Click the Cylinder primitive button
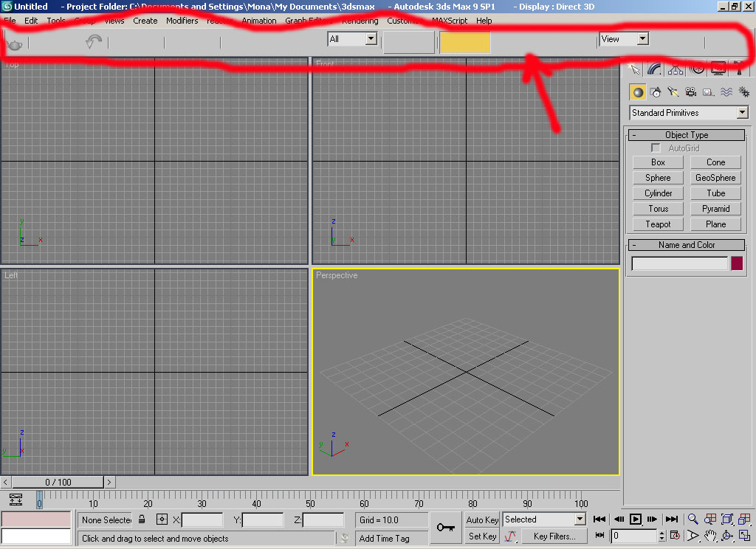 tap(658, 193)
